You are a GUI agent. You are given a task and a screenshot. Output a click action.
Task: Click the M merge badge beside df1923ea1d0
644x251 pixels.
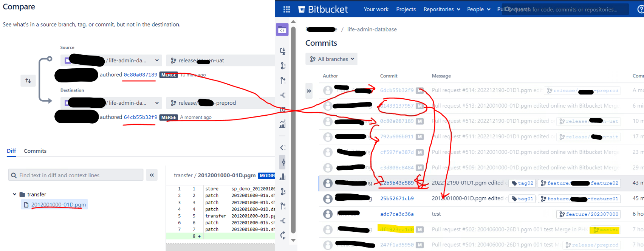click(x=420, y=229)
